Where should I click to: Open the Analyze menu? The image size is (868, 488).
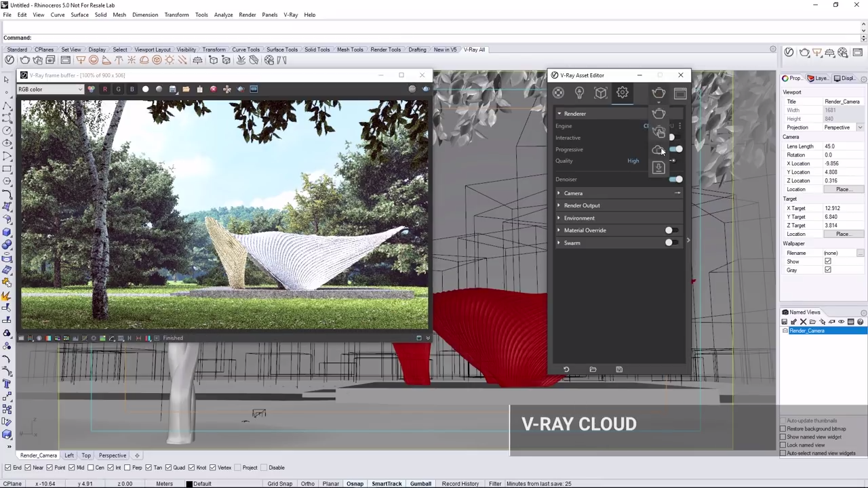click(x=223, y=15)
